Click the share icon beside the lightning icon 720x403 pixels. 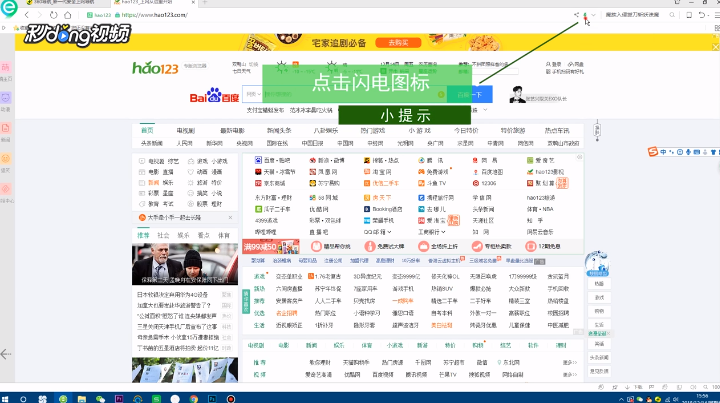[x=576, y=15]
